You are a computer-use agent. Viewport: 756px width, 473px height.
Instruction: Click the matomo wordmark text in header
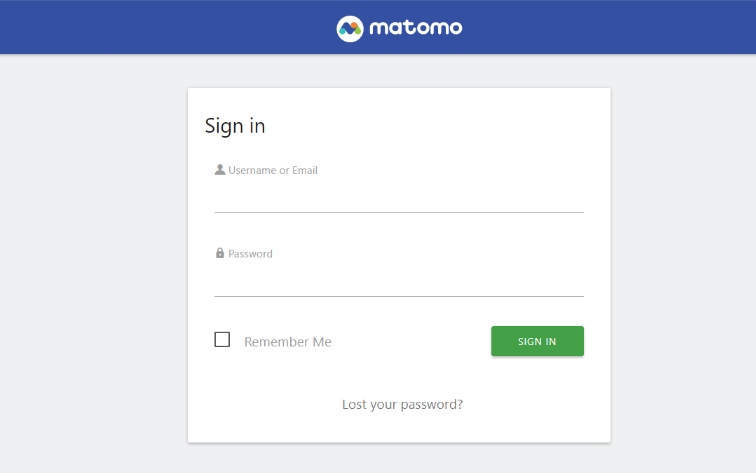pyautogui.click(x=416, y=27)
